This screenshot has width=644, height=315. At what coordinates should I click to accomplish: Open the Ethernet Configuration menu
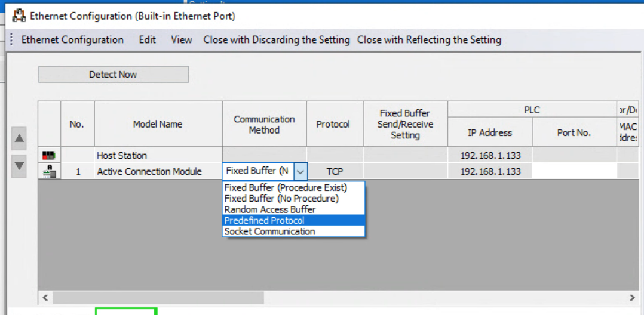(x=72, y=40)
